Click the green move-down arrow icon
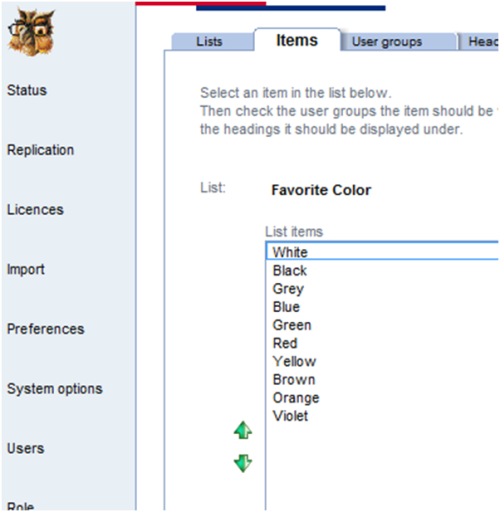The width and height of the screenshot is (500, 512). pos(243,463)
